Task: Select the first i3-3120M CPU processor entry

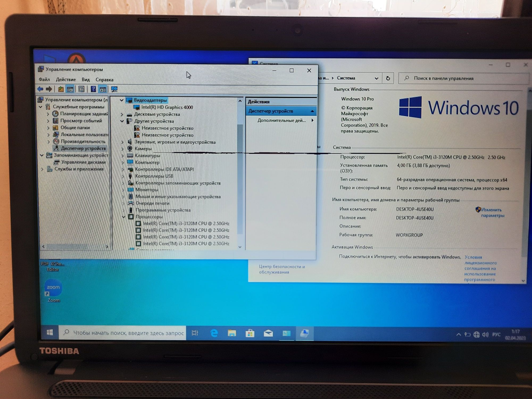Action: [x=186, y=223]
